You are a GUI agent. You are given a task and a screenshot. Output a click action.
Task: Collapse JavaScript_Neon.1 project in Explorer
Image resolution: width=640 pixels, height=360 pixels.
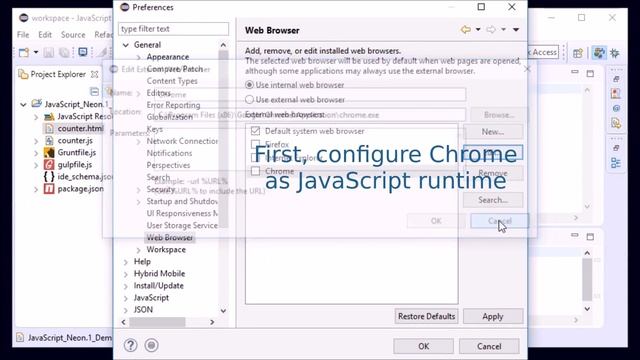(23, 104)
